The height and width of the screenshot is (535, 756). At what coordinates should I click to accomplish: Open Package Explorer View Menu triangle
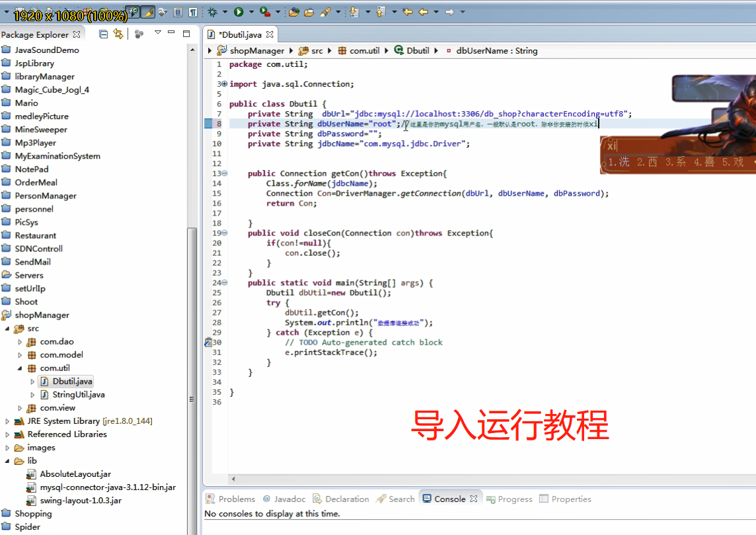[x=158, y=33]
